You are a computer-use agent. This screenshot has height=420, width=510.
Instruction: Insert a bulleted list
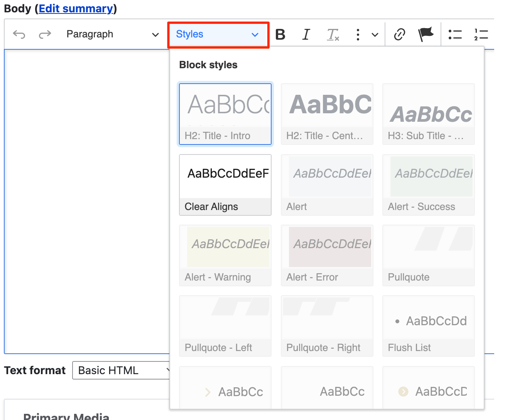[x=455, y=35]
